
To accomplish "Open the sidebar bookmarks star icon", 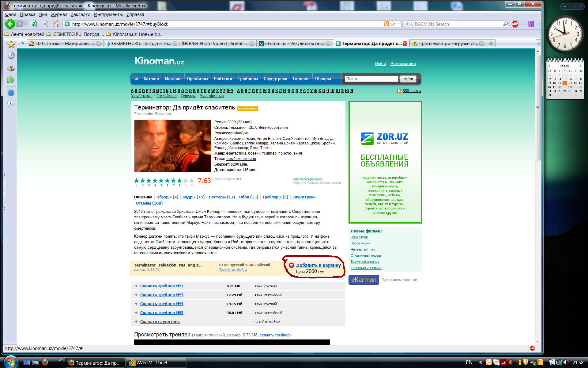I will pyautogui.click(x=11, y=44).
